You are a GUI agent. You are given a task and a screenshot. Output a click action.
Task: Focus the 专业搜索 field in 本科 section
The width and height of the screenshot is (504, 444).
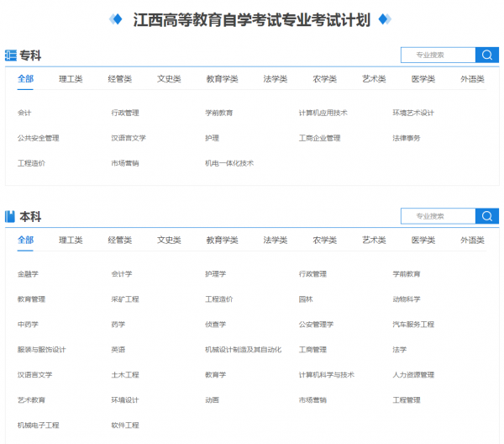click(438, 216)
